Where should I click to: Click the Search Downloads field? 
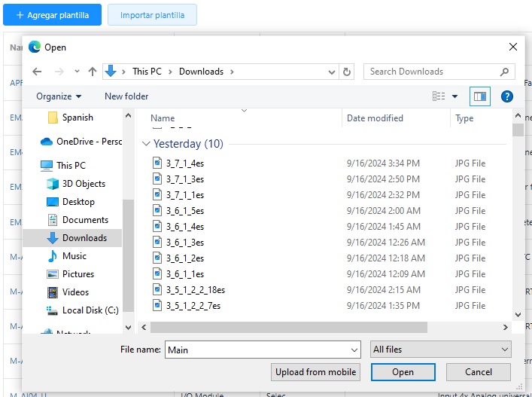433,72
